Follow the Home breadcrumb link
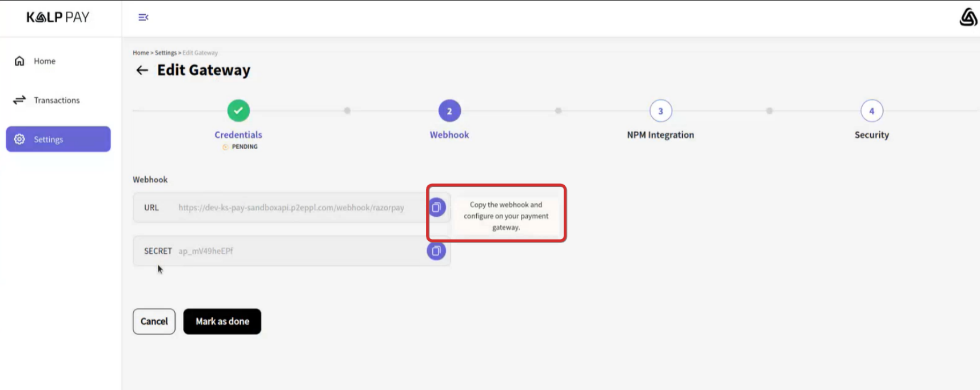The width and height of the screenshot is (980, 390). pyautogui.click(x=141, y=53)
